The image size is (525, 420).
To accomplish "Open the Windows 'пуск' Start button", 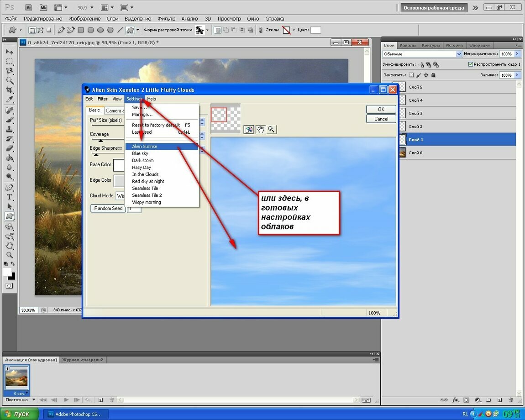I will (x=20, y=414).
